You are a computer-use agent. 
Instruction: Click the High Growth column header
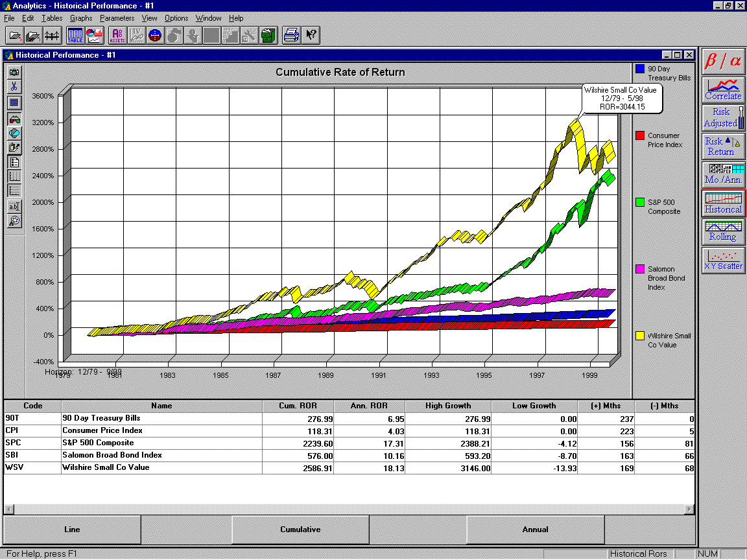tap(448, 406)
